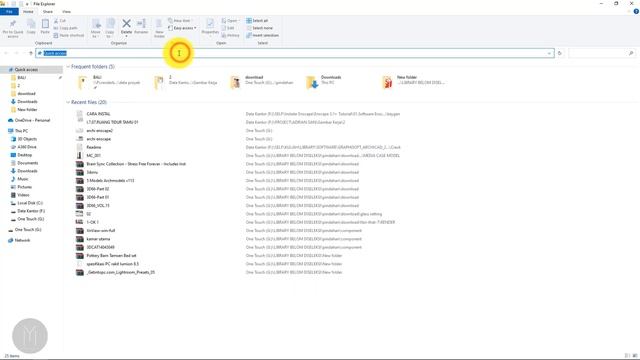Click the blue Help icon

coord(636,11)
